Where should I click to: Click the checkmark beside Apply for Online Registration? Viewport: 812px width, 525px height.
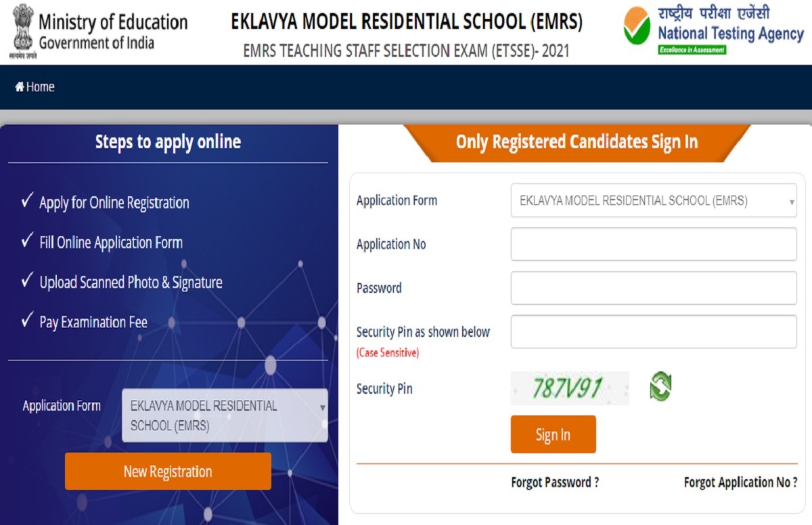pyautogui.click(x=27, y=201)
